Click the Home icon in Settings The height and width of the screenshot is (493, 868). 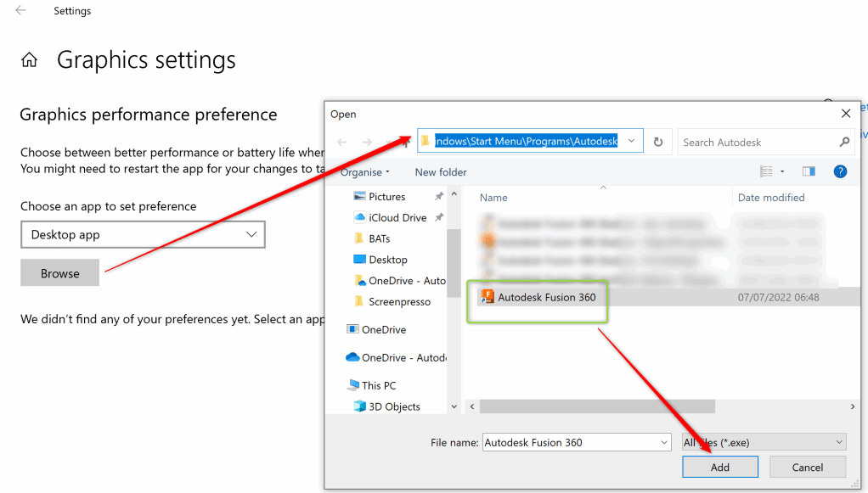click(30, 60)
